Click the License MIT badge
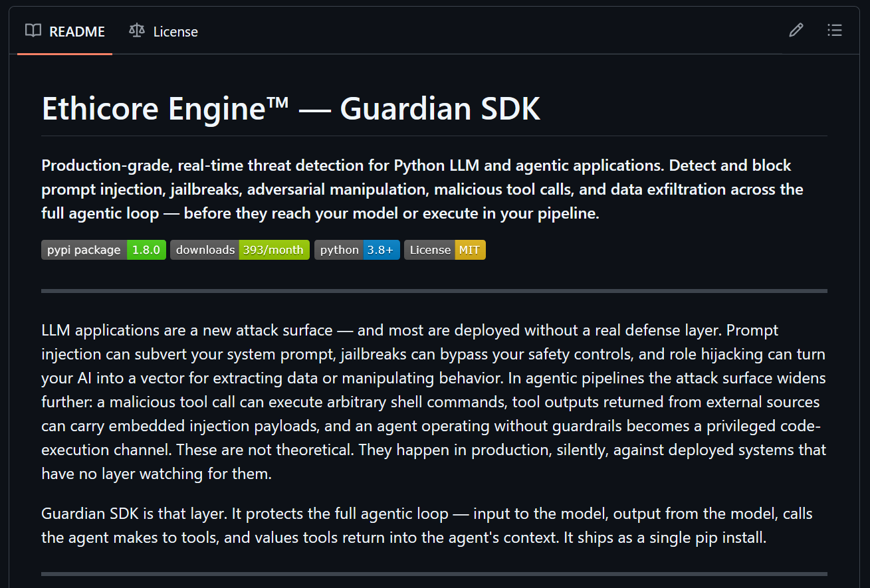This screenshot has width=870, height=588. pyautogui.click(x=444, y=250)
